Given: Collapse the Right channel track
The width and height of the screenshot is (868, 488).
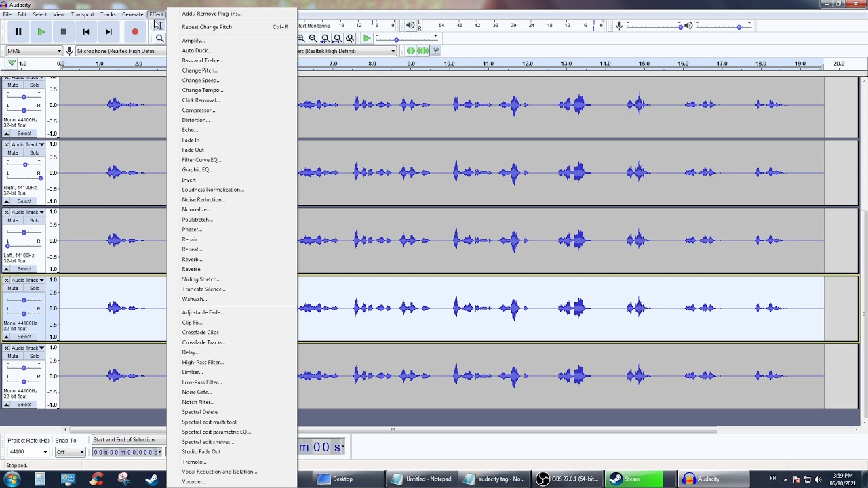Looking at the screenshot, I should tap(7, 201).
